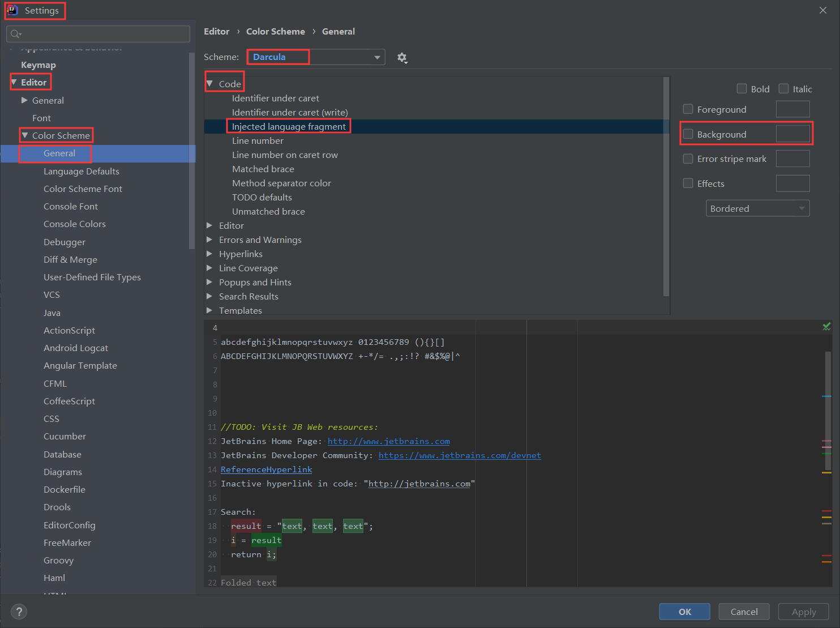Open scheme options via the gear icon
Image resolution: width=840 pixels, height=628 pixels.
(402, 57)
